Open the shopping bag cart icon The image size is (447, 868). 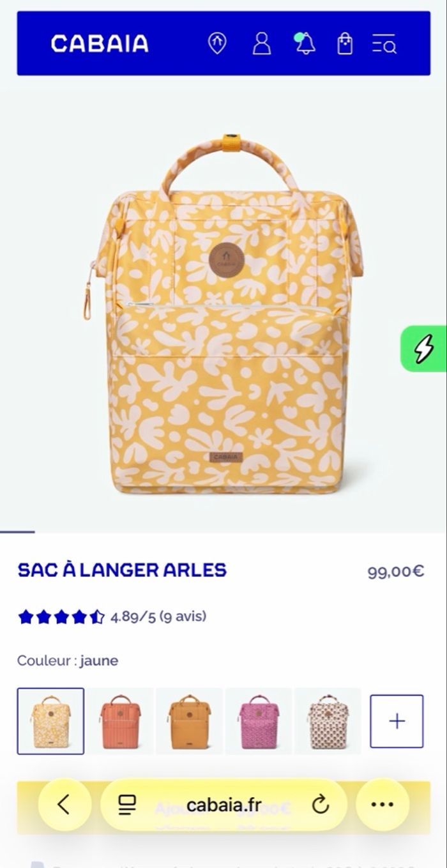click(345, 43)
